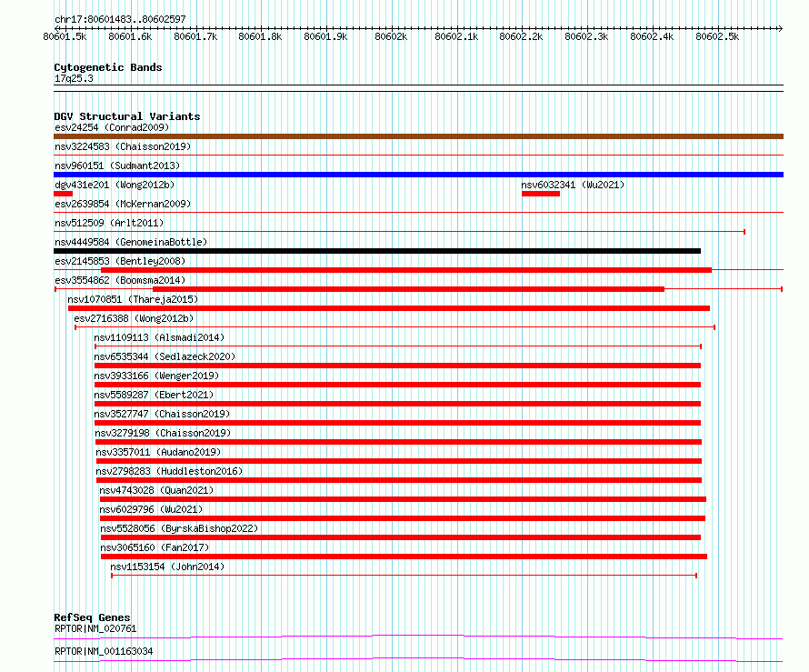This screenshot has height=672, width=809.
Task: Select the red nsv5528056 variant bar
Action: click(401, 537)
